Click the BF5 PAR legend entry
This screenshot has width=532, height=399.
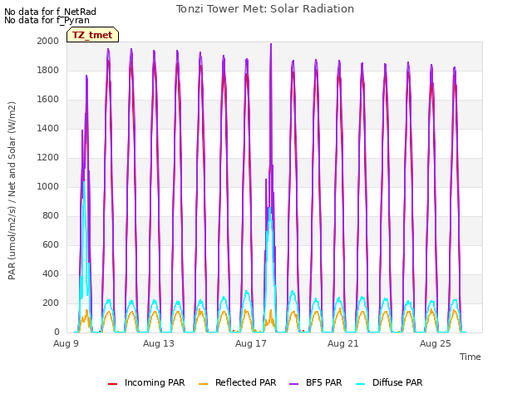[x=316, y=382]
